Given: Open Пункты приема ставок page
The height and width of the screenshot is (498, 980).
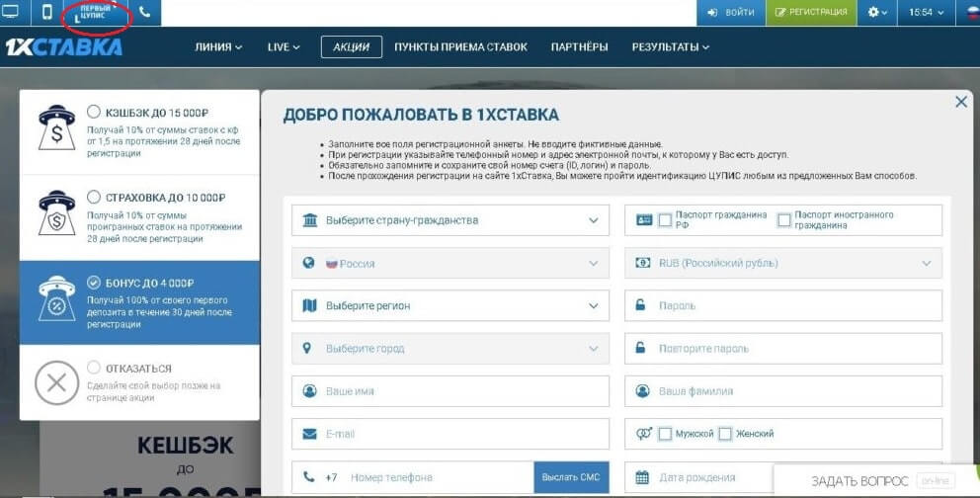Looking at the screenshot, I should click(460, 46).
